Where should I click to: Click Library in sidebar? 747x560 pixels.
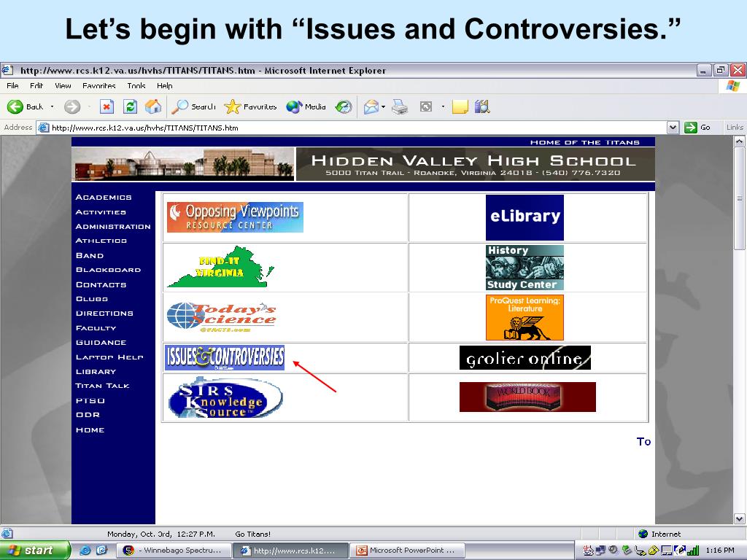96,371
